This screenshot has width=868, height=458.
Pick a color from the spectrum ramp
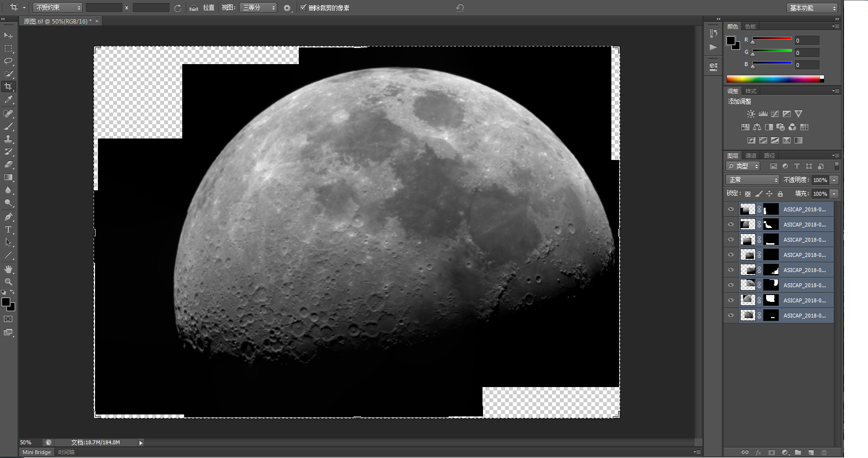point(775,79)
